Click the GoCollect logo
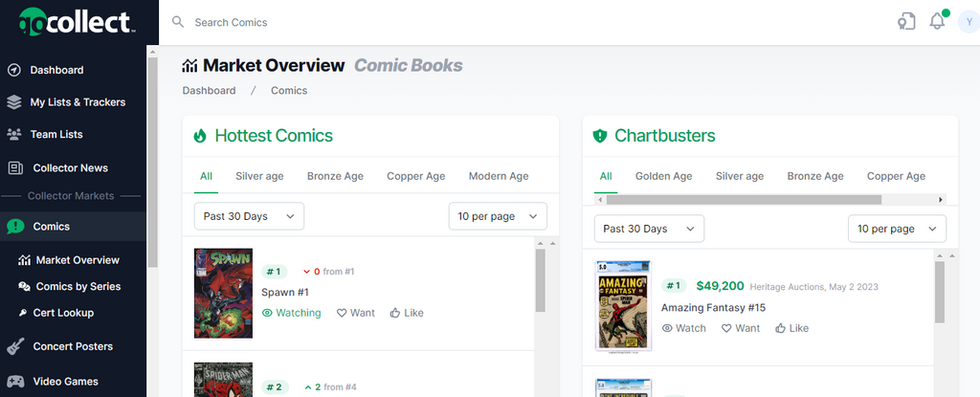 pos(78,22)
